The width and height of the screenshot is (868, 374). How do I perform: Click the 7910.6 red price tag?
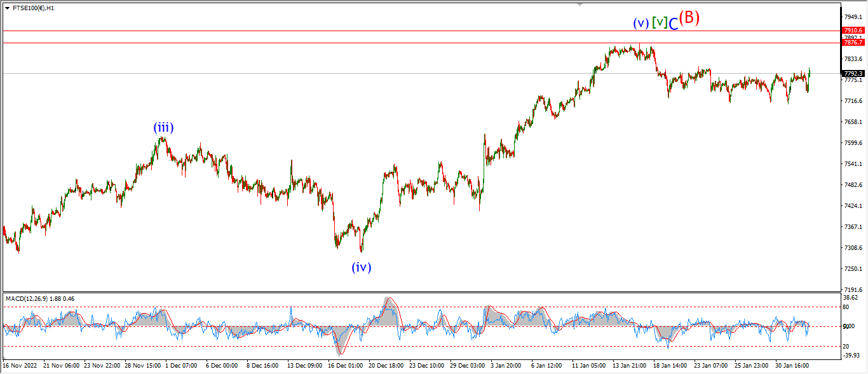pos(853,31)
